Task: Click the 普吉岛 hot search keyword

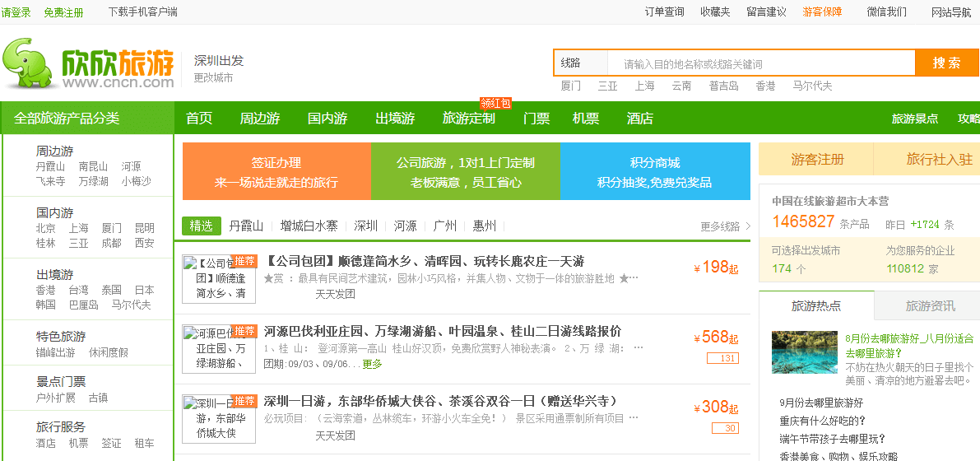Action: click(724, 86)
